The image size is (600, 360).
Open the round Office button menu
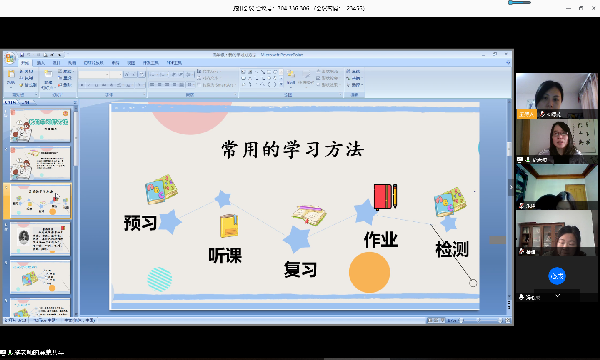(10, 59)
